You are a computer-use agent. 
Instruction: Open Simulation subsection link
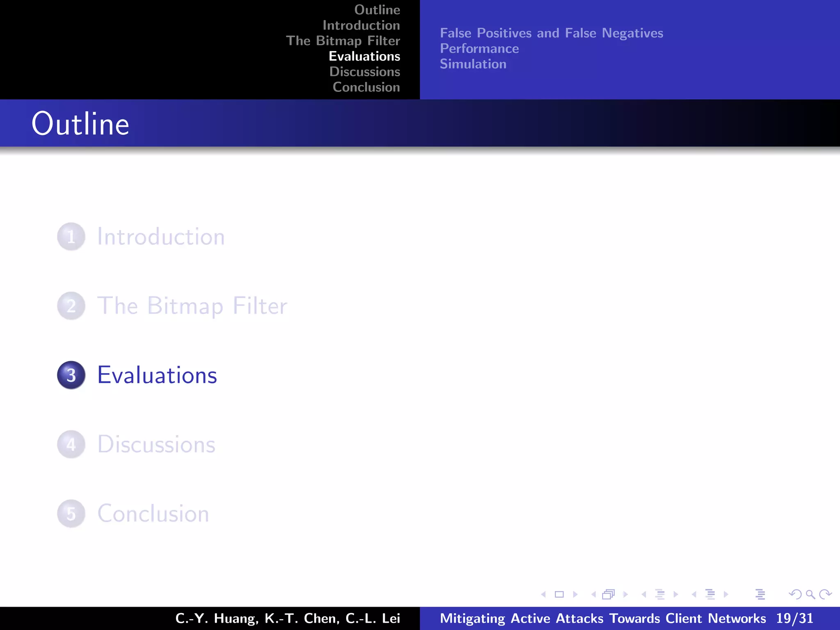tap(473, 64)
